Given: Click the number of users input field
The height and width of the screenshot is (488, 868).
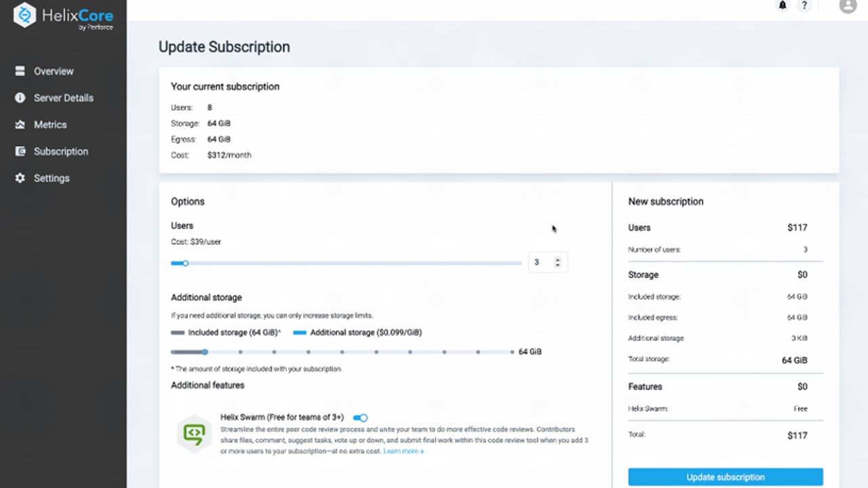Looking at the screenshot, I should pyautogui.click(x=540, y=262).
